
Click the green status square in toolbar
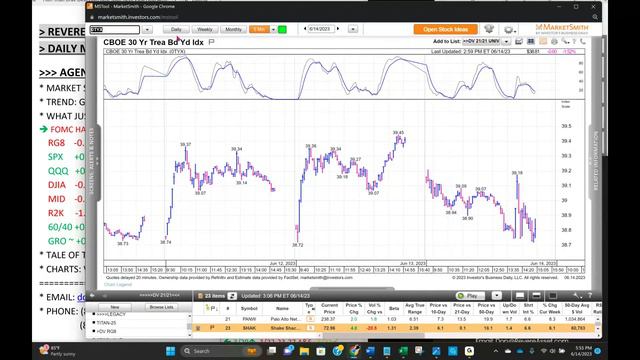pos(282,29)
